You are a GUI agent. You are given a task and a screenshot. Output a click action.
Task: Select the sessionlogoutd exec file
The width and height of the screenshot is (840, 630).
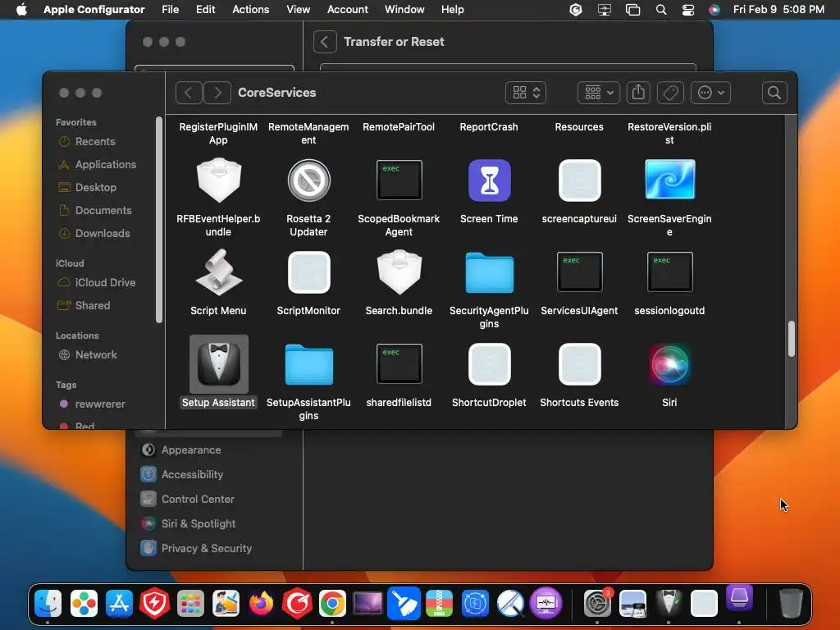point(669,272)
